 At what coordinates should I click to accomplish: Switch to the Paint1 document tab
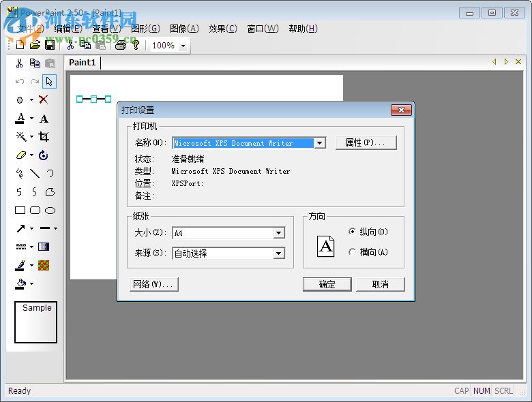(83, 63)
